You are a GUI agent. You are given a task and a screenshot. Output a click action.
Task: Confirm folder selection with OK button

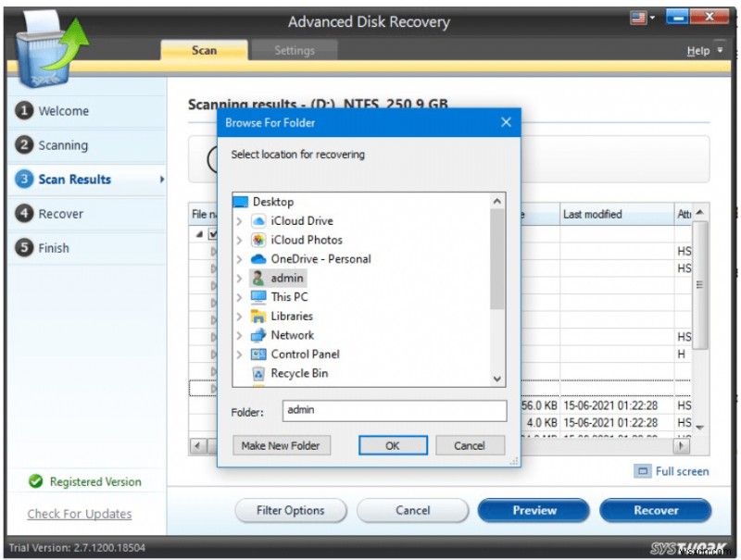(x=392, y=445)
